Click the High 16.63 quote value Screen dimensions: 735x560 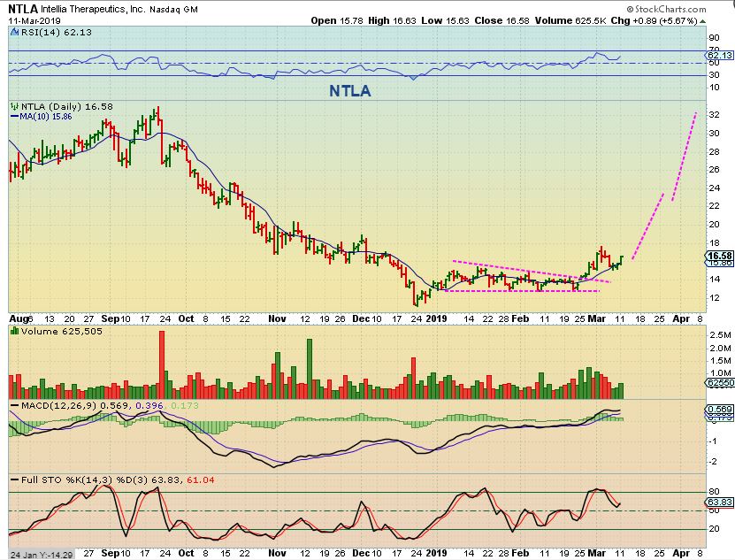392,20
